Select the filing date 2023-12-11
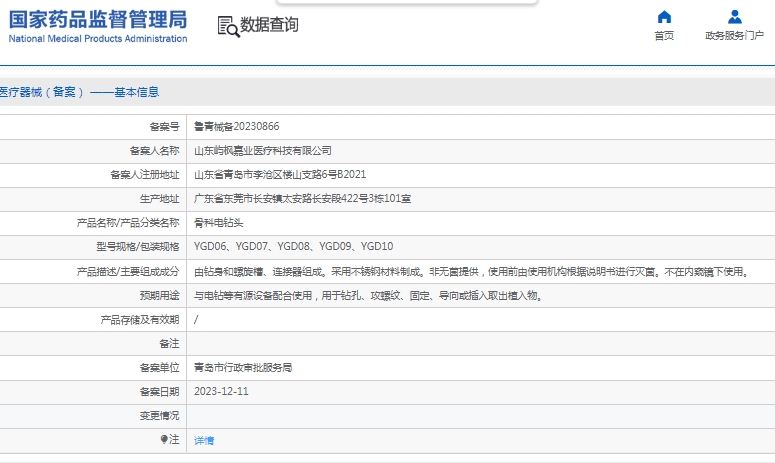The width and height of the screenshot is (775, 463). [x=221, y=391]
